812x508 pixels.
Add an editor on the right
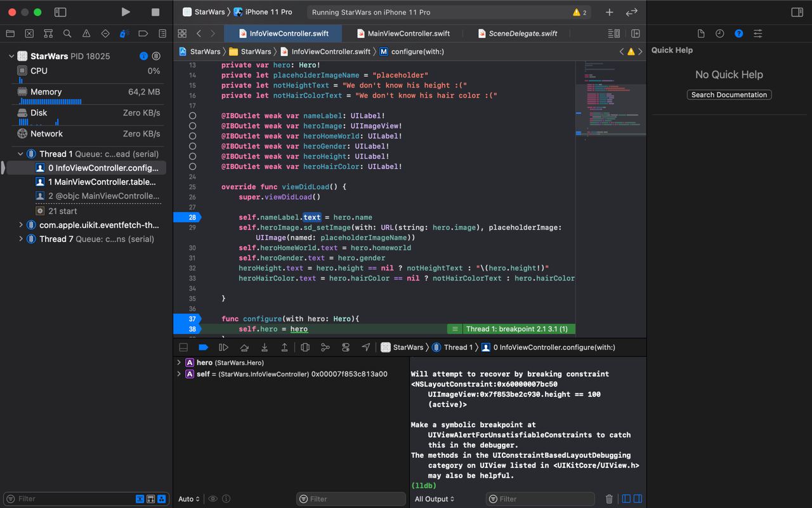[x=636, y=34]
